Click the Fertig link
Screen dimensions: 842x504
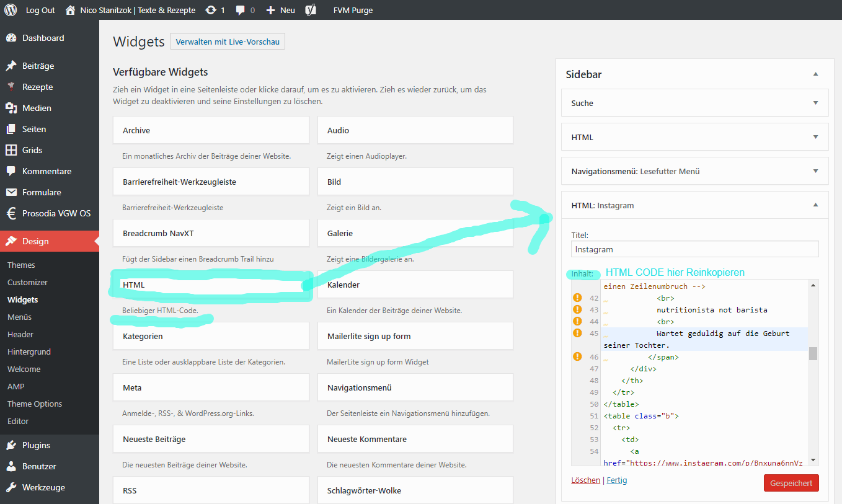coord(617,480)
